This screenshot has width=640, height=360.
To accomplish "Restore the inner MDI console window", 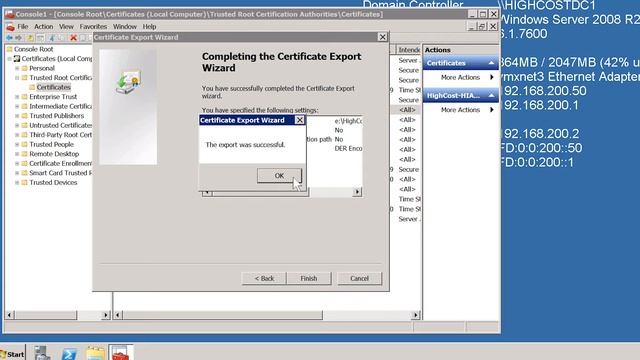I will [482, 27].
